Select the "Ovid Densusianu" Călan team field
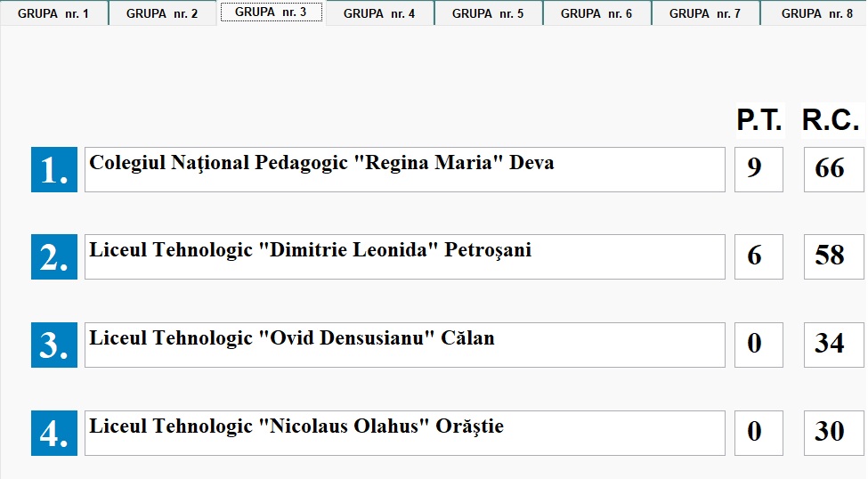This screenshot has width=868, height=479. [404, 345]
